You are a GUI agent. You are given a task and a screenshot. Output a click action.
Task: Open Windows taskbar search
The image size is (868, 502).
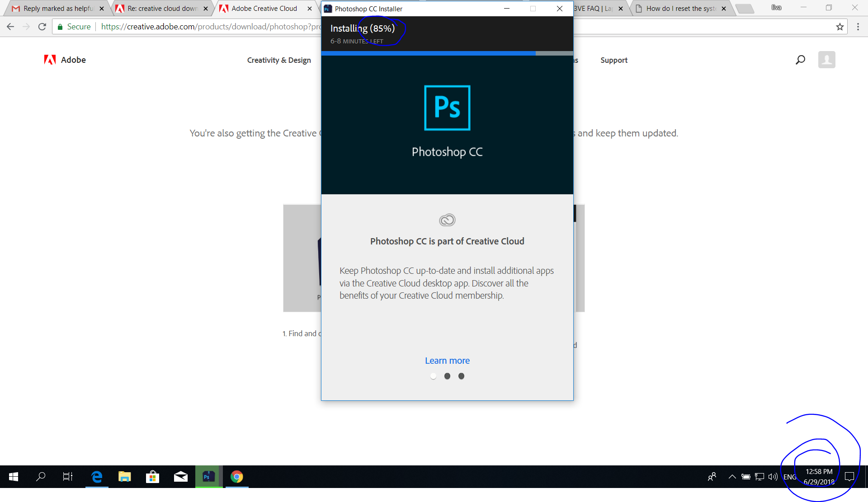[41, 477]
